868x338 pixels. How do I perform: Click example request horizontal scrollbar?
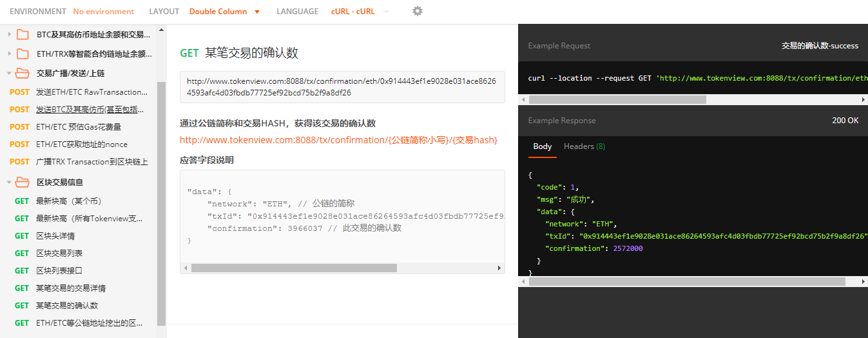pyautogui.click(x=617, y=100)
